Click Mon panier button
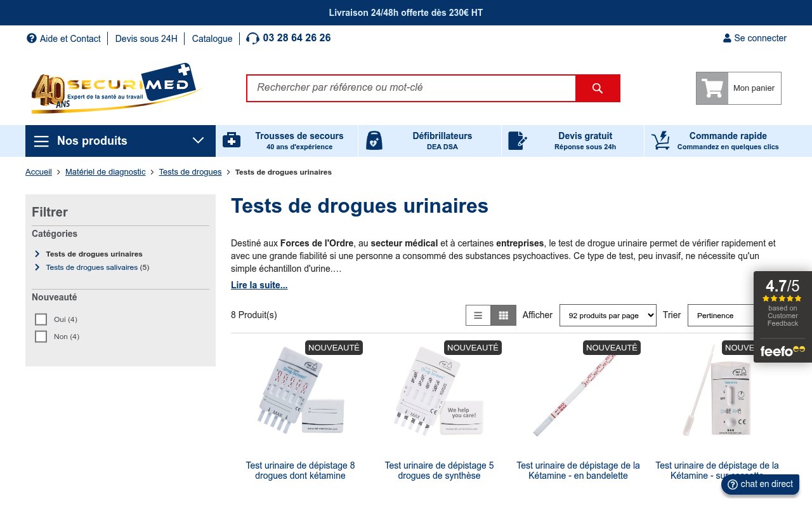Image resolution: width=812 pixels, height=508 pixels. click(739, 88)
